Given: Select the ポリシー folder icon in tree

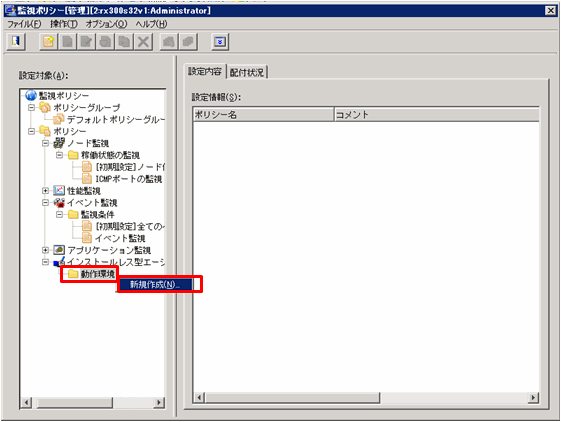Looking at the screenshot, I should point(45,131).
